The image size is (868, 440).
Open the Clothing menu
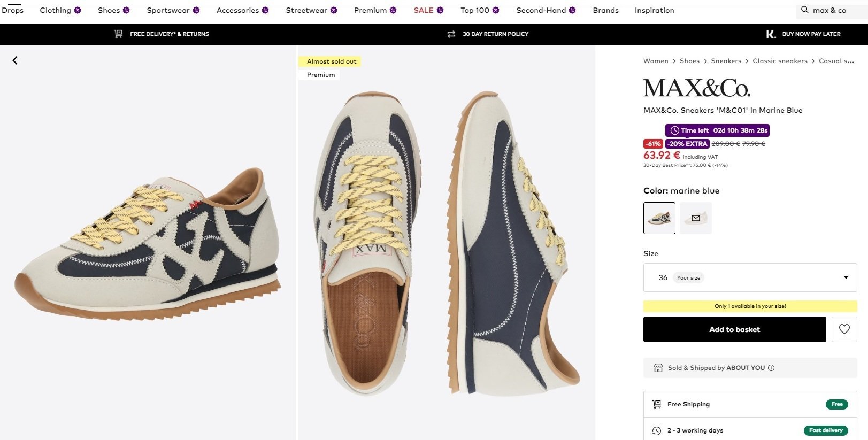(60, 10)
